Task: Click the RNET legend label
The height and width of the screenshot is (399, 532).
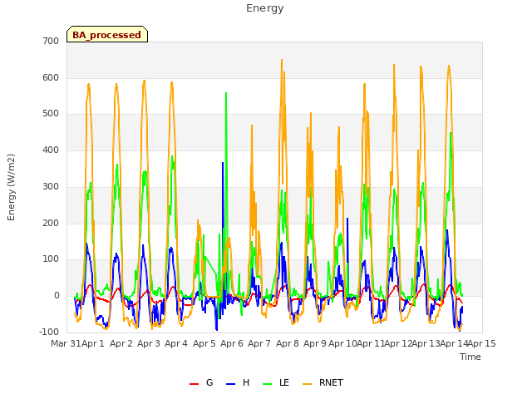Action: point(331,382)
